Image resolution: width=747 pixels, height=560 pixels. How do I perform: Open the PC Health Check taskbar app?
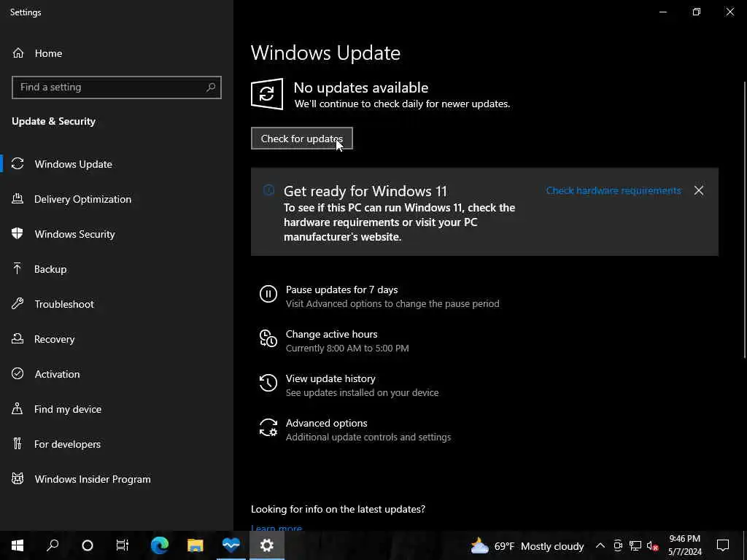pyautogui.click(x=231, y=545)
